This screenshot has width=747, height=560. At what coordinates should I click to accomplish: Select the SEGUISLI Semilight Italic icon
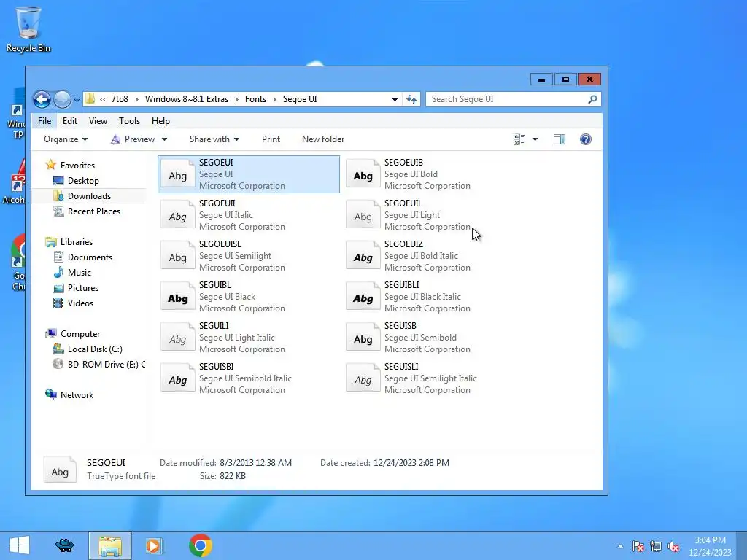tap(363, 379)
